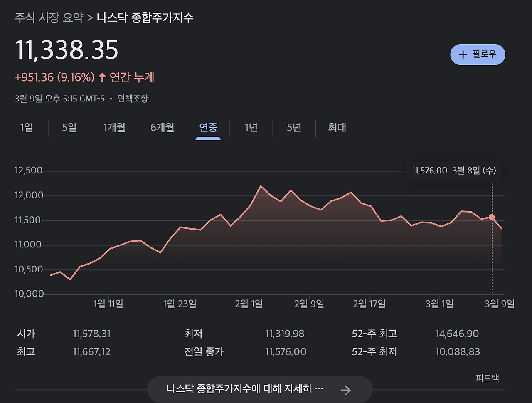This screenshot has width=532, height=403.
Task: Click the 전일 종가 label
Action: pyautogui.click(x=204, y=352)
